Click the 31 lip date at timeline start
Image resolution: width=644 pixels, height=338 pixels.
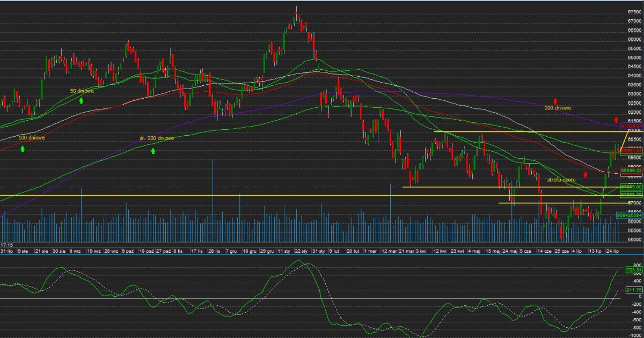pyautogui.click(x=6, y=251)
